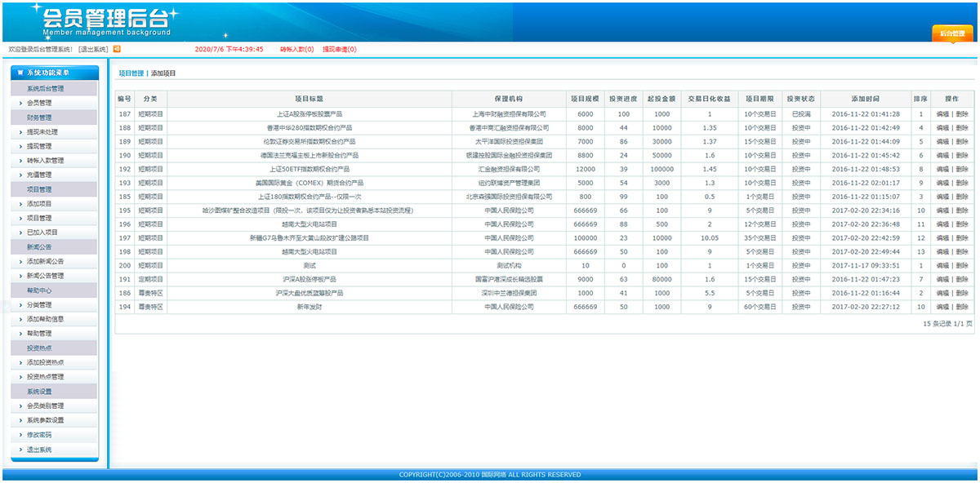Click 编辑 for project 190
Screen dimensions: 980x483
(x=942, y=155)
